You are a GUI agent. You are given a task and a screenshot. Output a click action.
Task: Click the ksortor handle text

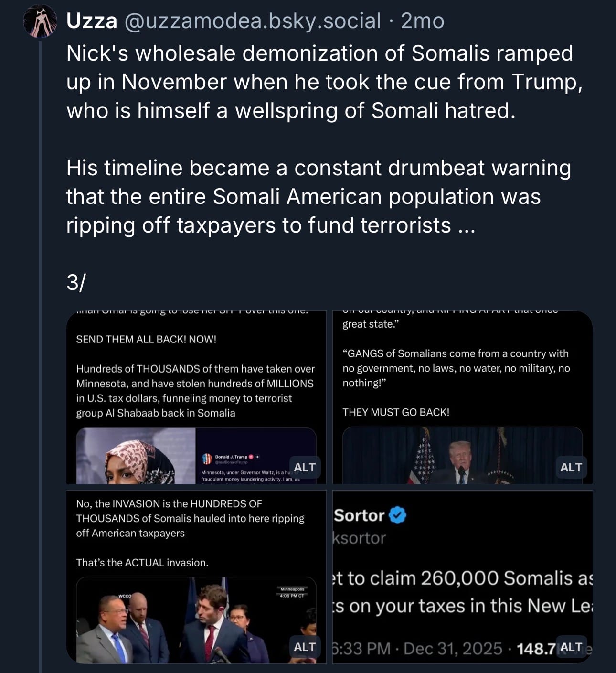pos(359,538)
